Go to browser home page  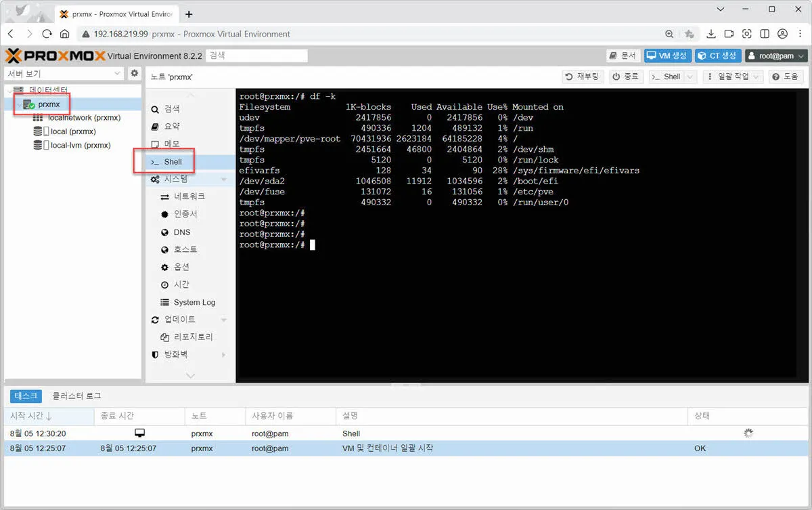(65, 34)
